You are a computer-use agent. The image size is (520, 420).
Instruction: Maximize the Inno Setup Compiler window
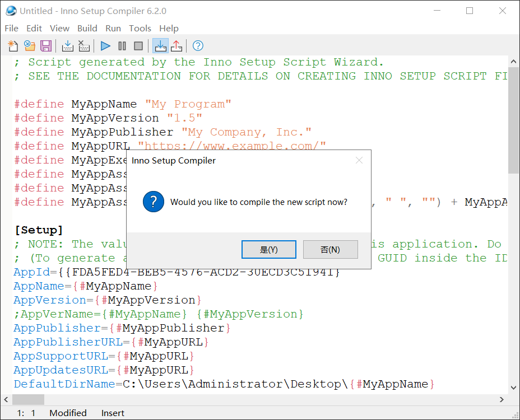470,11
